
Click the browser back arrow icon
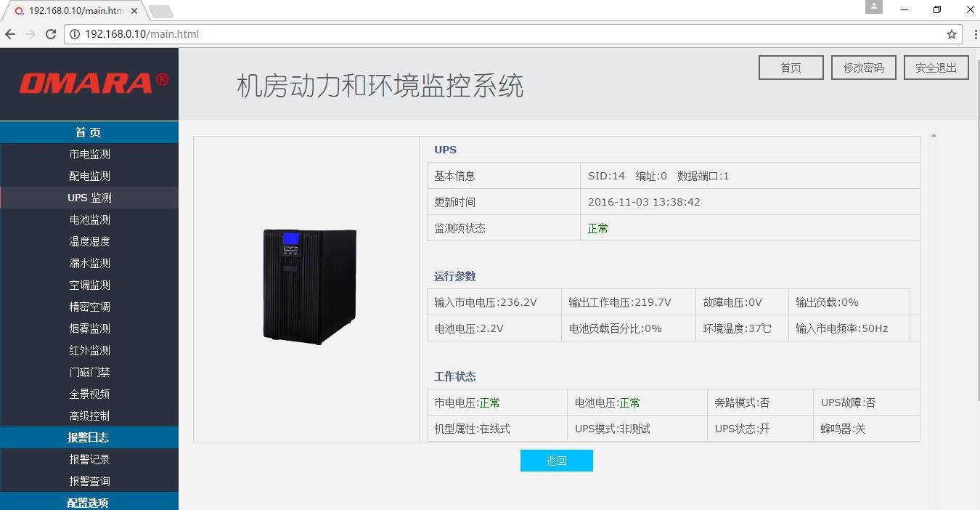pyautogui.click(x=10, y=34)
